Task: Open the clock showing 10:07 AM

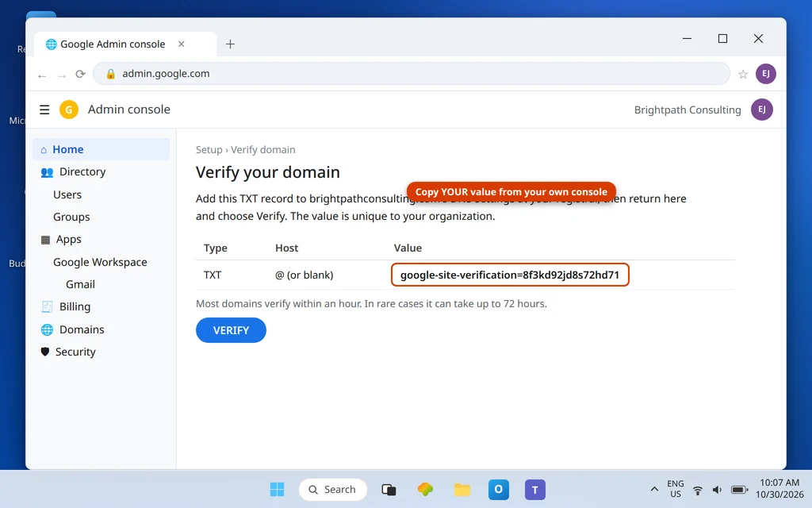Action: [x=779, y=489]
